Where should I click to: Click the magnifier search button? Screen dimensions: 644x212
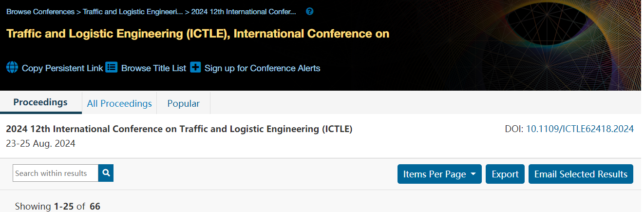pos(106,173)
